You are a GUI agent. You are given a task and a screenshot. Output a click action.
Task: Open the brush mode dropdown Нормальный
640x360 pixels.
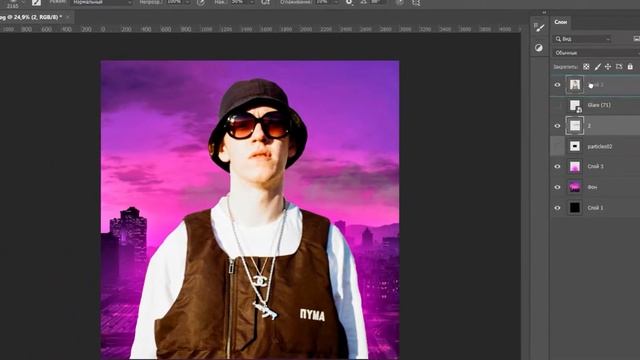[x=102, y=2]
